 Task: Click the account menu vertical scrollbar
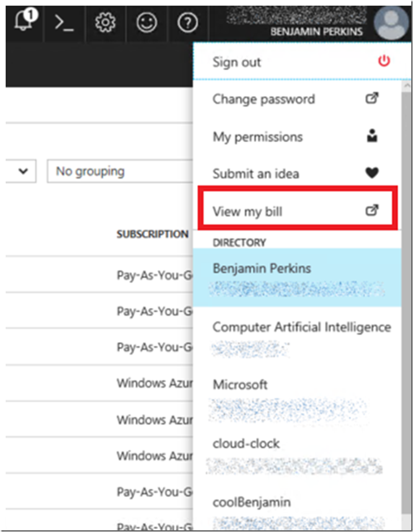coord(406,254)
